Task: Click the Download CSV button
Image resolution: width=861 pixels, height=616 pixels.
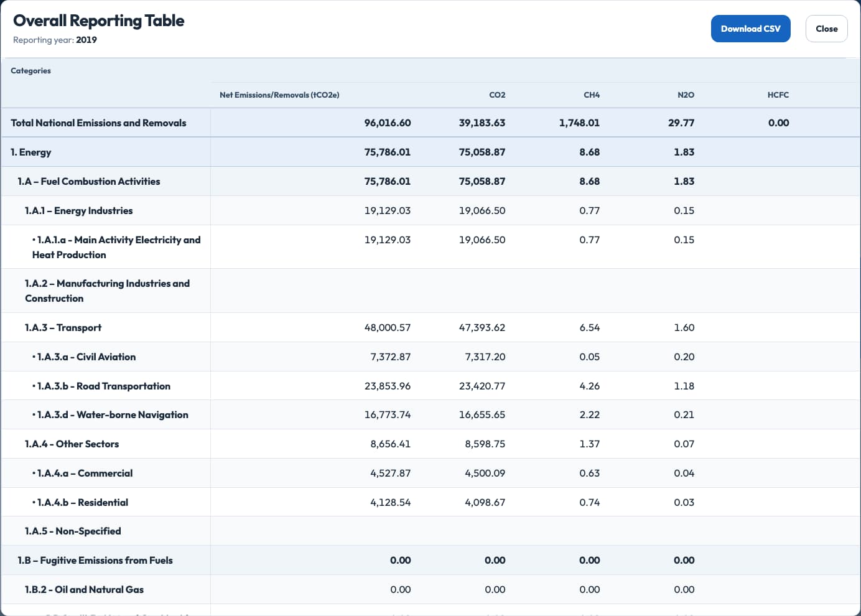Action: tap(750, 29)
